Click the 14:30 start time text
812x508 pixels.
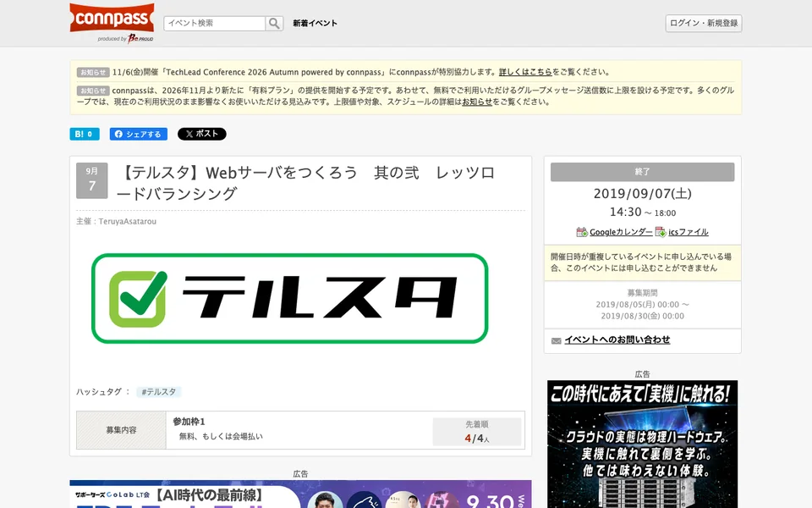click(625, 212)
